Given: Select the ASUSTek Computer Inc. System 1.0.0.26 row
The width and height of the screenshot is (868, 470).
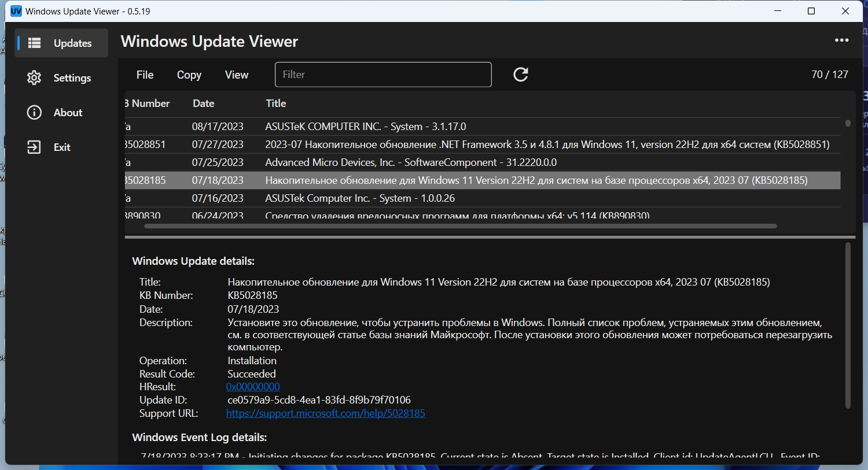Looking at the screenshot, I should pos(483,198).
